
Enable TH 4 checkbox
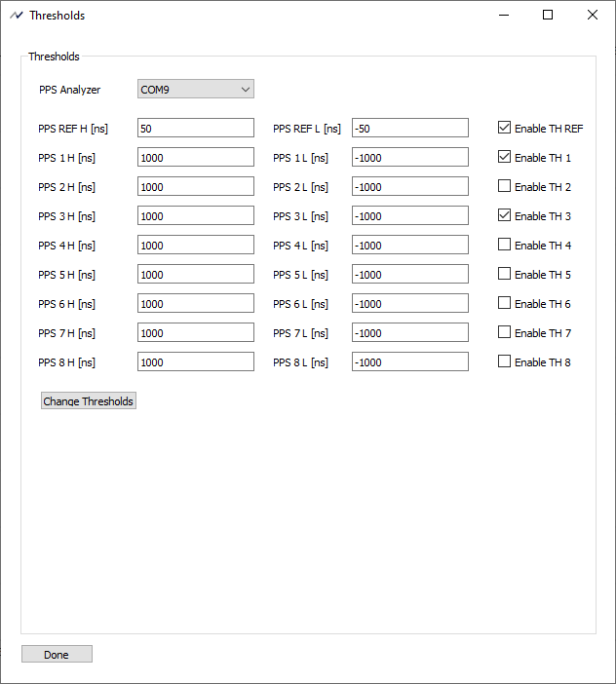[x=504, y=245]
